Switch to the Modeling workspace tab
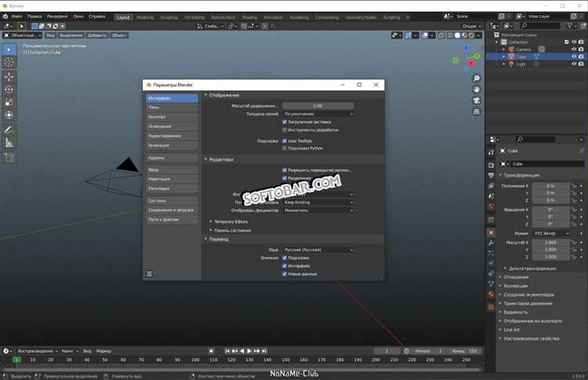This screenshot has width=588, height=380. [145, 17]
